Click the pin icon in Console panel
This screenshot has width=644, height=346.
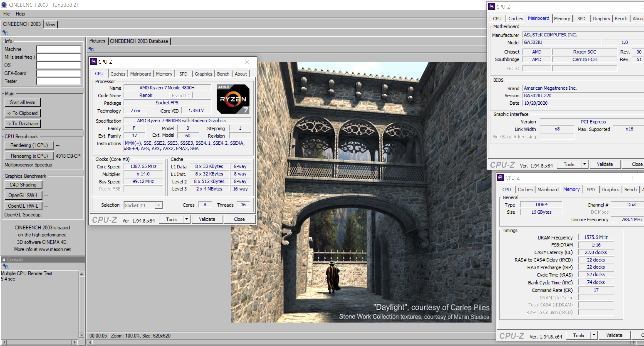5,266
